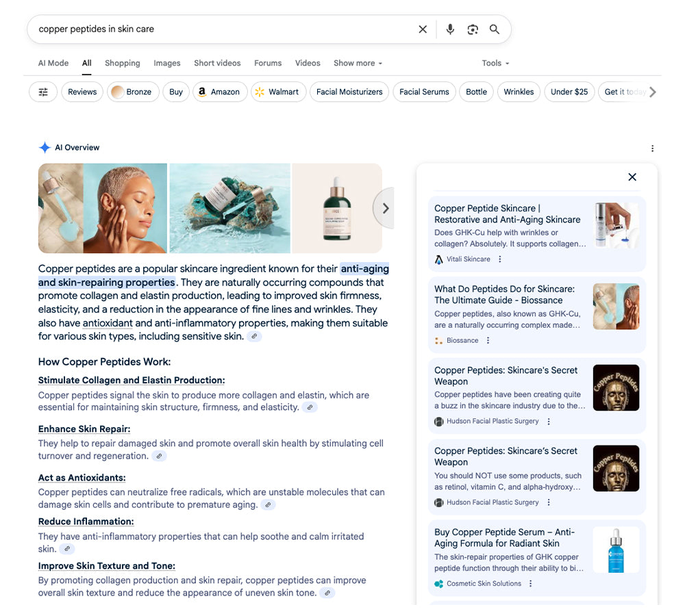Switch to the Shopping tab
685x616 pixels.
(122, 63)
